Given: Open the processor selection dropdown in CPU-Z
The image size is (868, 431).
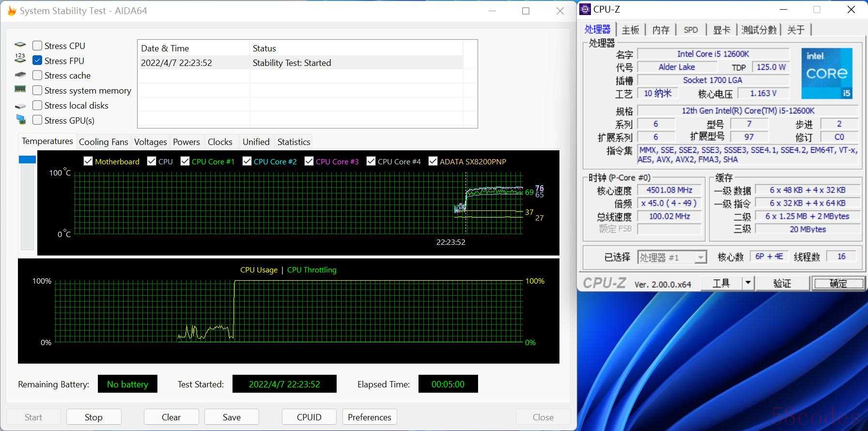Looking at the screenshot, I should [672, 257].
